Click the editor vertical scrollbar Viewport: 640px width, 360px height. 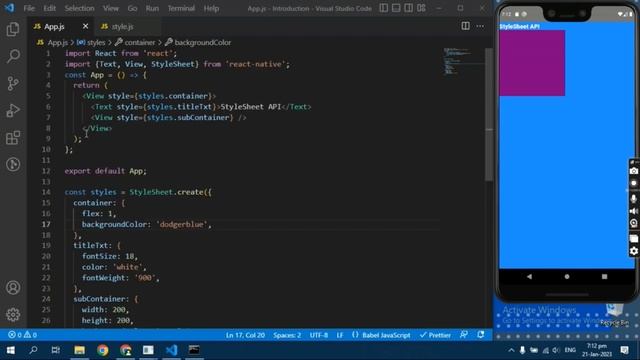tap(489, 114)
